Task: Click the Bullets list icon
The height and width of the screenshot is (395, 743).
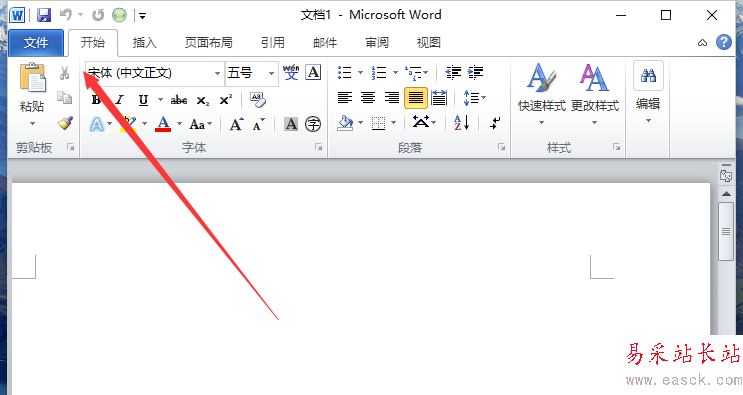Action: click(344, 72)
